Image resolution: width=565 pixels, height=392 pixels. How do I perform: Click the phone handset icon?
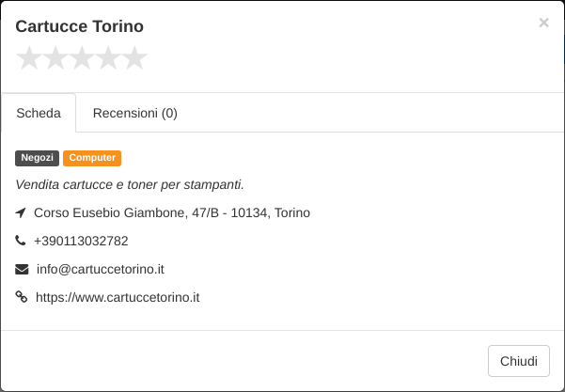click(21, 241)
